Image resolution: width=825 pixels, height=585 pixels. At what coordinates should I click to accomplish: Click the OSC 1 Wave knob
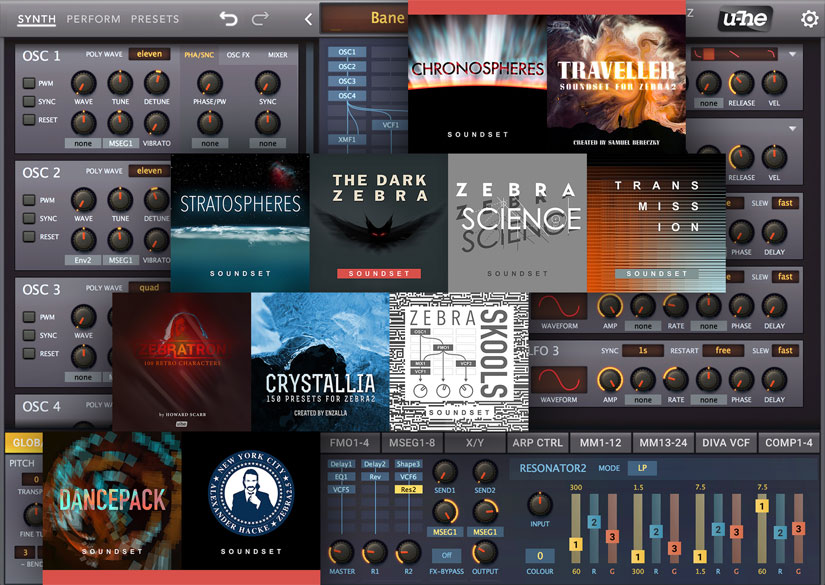pos(84,85)
